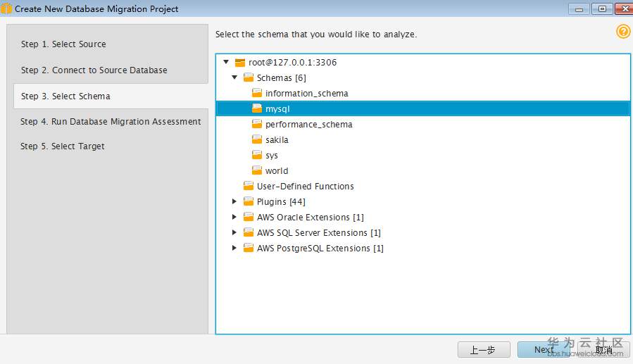The width and height of the screenshot is (633, 364).
Task: Close the migration project dialog
Action: 624,9
